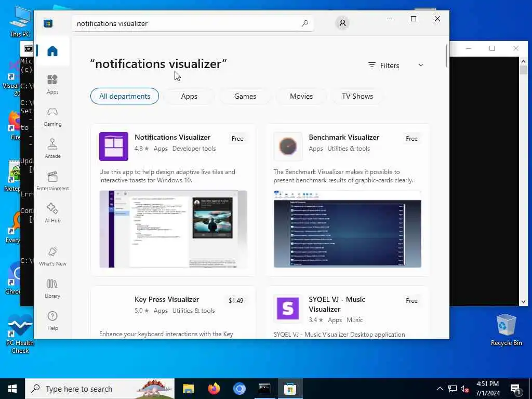Click Free button on SYQEL VJ

tap(411, 301)
